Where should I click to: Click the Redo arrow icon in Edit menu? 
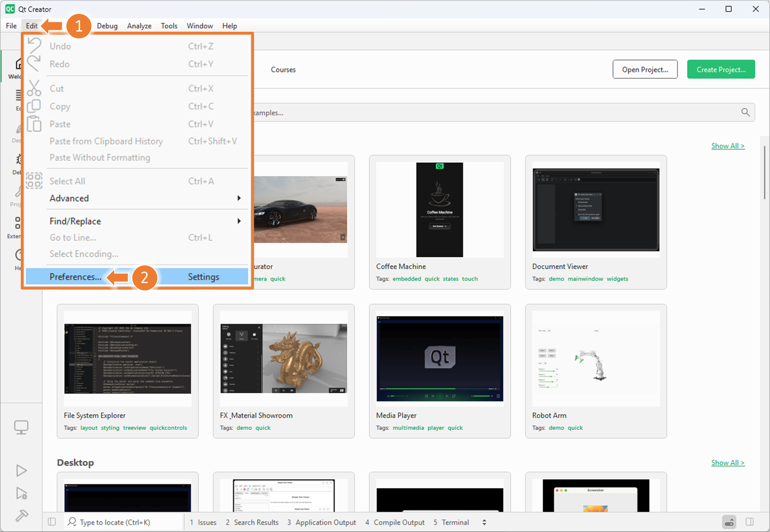[x=34, y=63]
